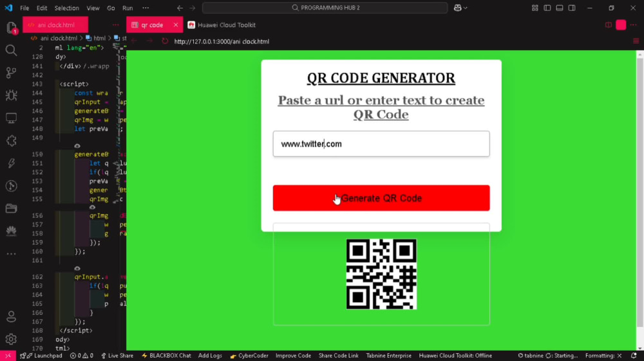The image size is (644, 361).
Task: Open the Huawei Cloud sidebar icon
Action: click(x=12, y=231)
